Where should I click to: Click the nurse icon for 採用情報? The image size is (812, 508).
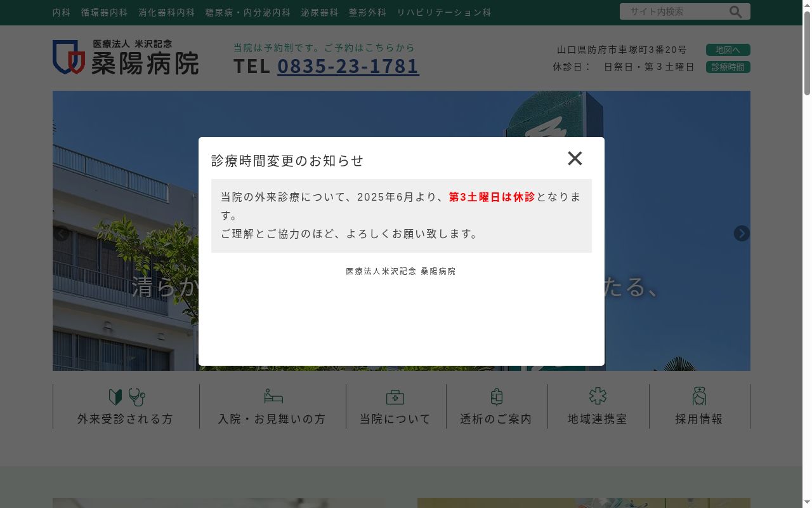pyautogui.click(x=699, y=396)
